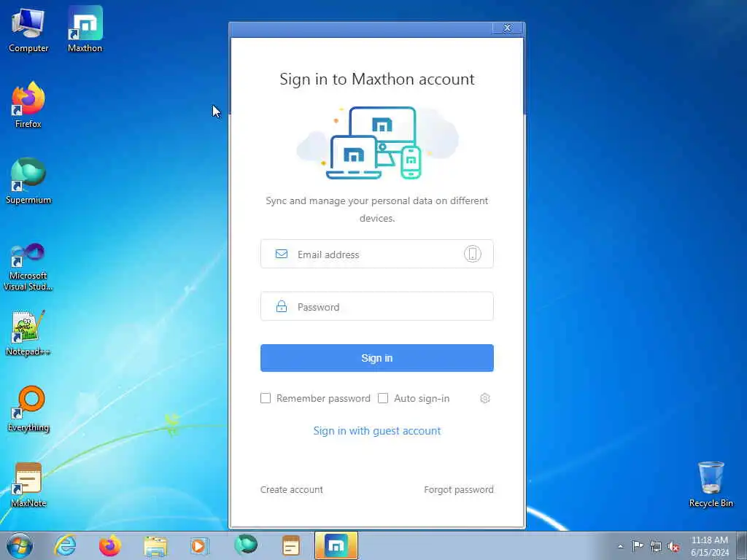Select the MaxNote desktop shortcut
The height and width of the screenshot is (560, 747).
[28, 485]
